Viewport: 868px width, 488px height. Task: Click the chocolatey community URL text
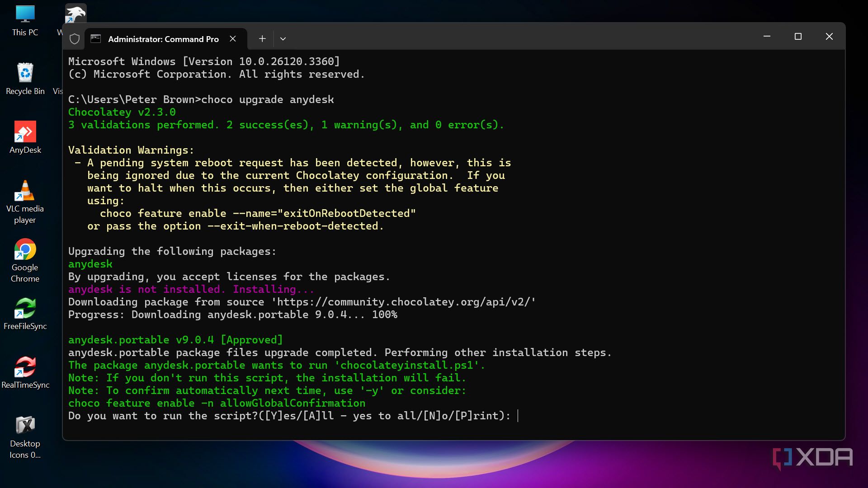point(406,302)
